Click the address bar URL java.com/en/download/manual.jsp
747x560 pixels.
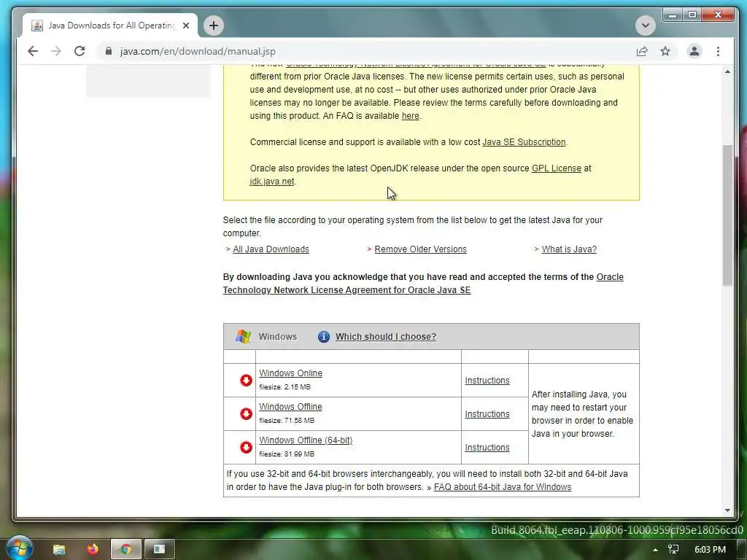pos(198,51)
